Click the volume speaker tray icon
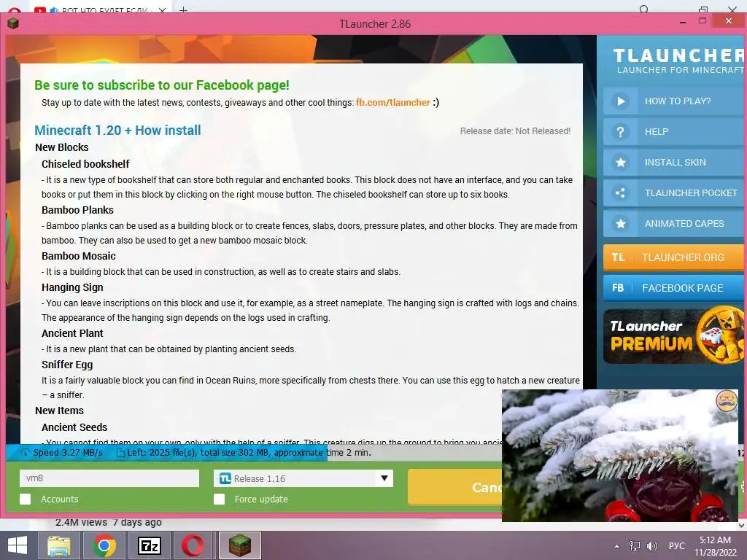Screen dimensions: 747x560 651,546
